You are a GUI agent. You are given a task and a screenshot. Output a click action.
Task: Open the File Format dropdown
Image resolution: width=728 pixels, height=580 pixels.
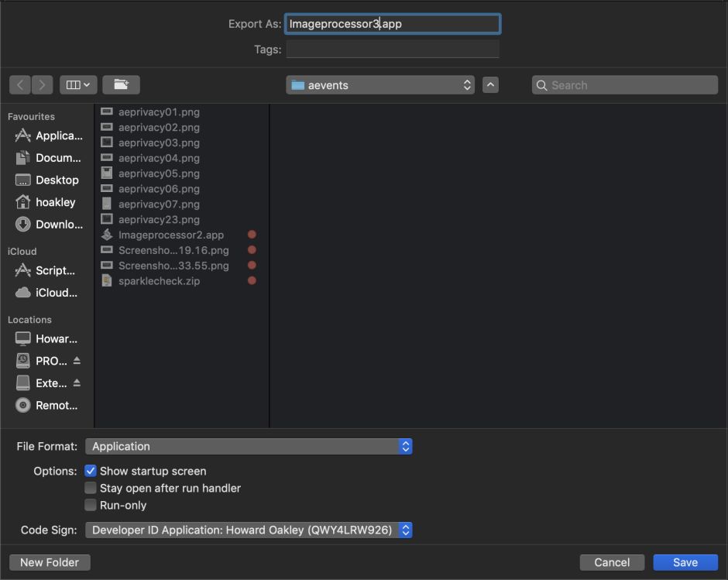pos(248,446)
